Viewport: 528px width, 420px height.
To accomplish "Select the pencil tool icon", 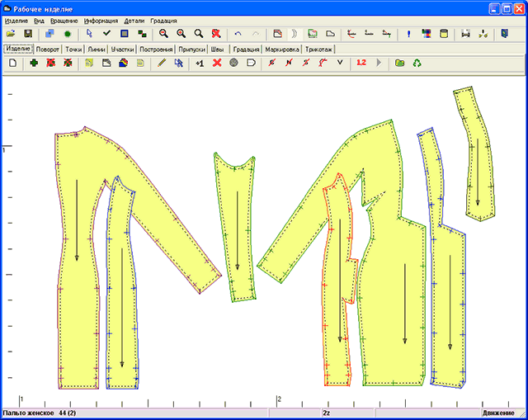I will click(x=162, y=63).
